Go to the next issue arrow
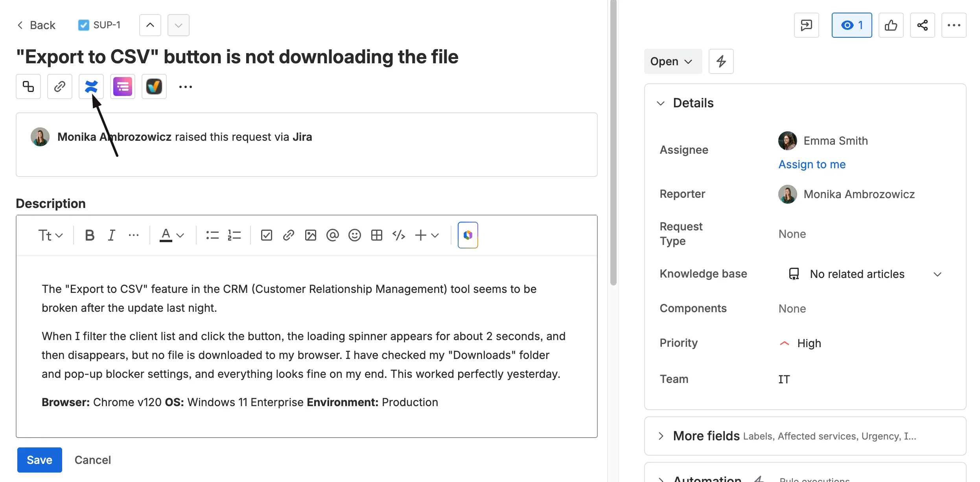The image size is (980, 482). coord(179,25)
